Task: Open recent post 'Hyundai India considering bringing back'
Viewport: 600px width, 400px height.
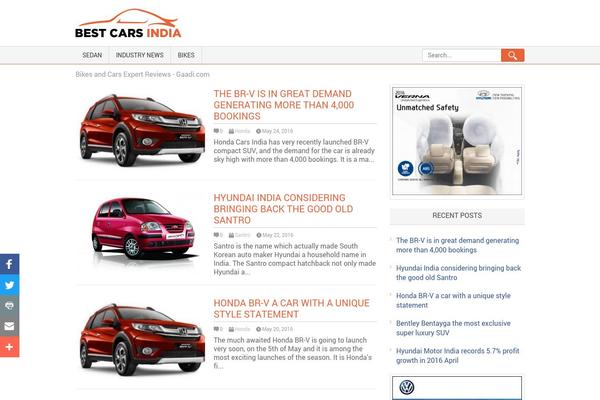Action: coord(458,273)
